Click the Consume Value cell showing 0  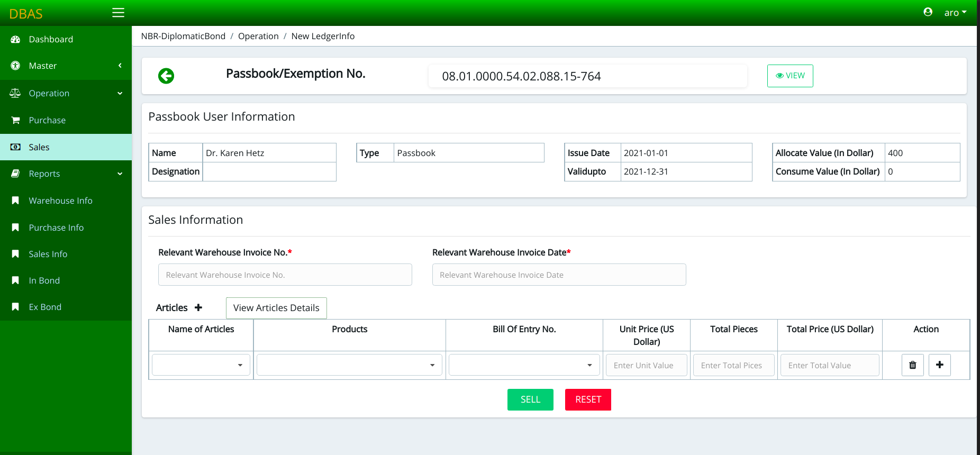pyautogui.click(x=922, y=171)
